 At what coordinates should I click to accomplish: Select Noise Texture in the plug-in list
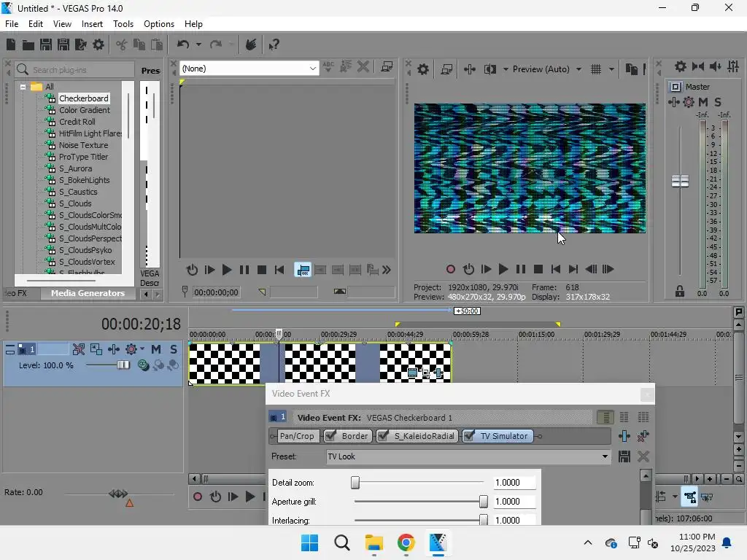(83, 145)
